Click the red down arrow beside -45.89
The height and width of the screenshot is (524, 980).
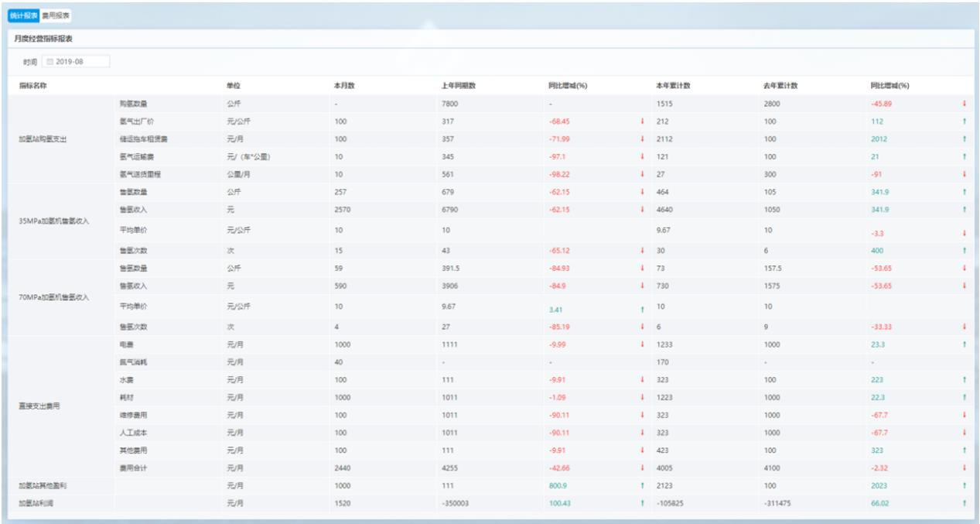pos(964,104)
